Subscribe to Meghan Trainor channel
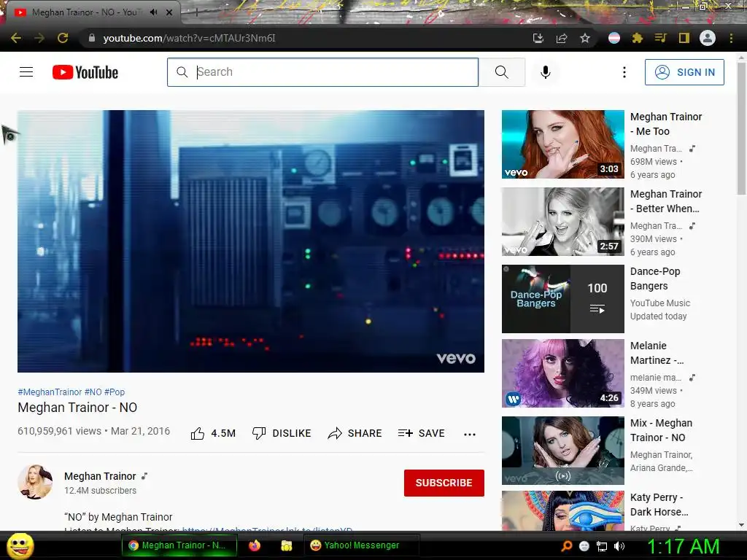747x560 pixels. [444, 483]
